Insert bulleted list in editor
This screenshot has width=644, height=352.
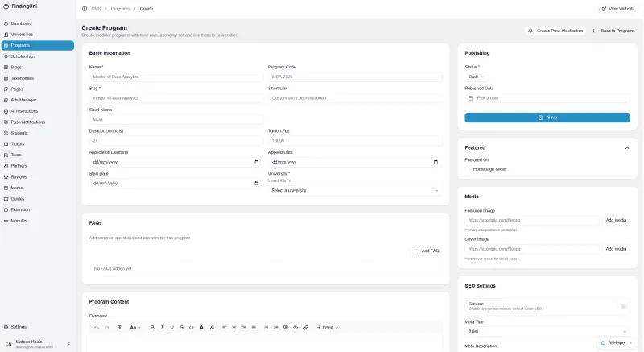266,327
